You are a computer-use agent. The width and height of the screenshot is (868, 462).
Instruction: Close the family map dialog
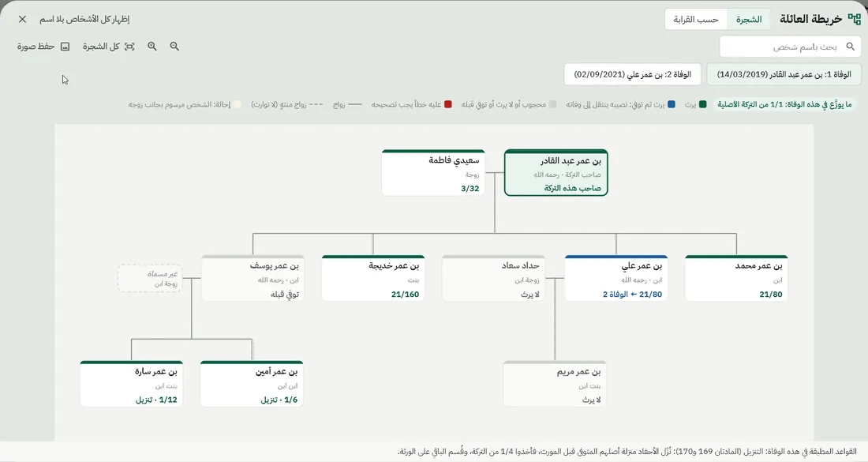point(22,20)
